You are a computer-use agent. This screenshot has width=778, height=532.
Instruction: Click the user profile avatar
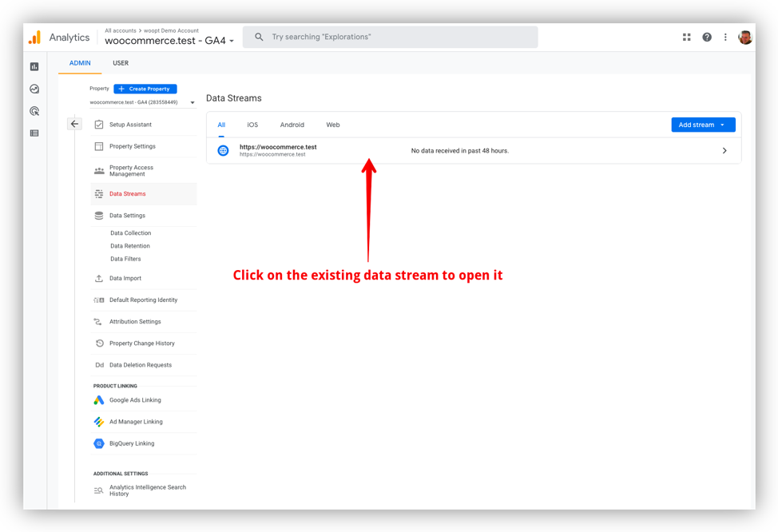pos(745,38)
